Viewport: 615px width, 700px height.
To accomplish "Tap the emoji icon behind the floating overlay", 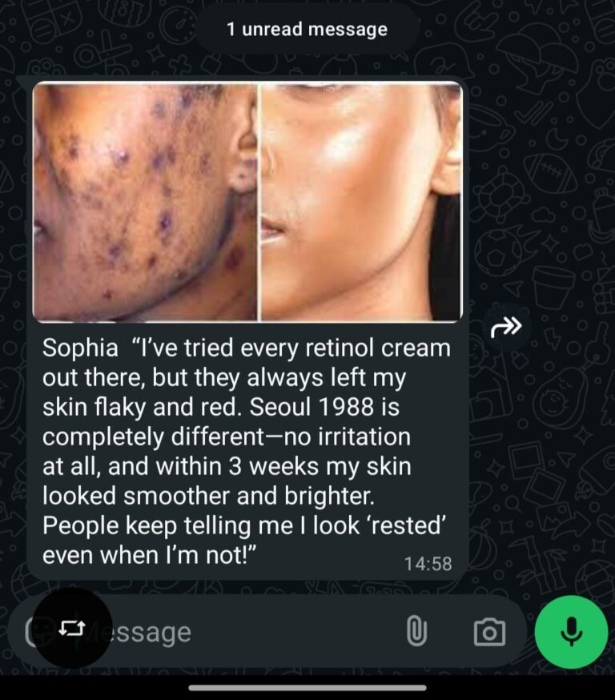I will 32,632.
